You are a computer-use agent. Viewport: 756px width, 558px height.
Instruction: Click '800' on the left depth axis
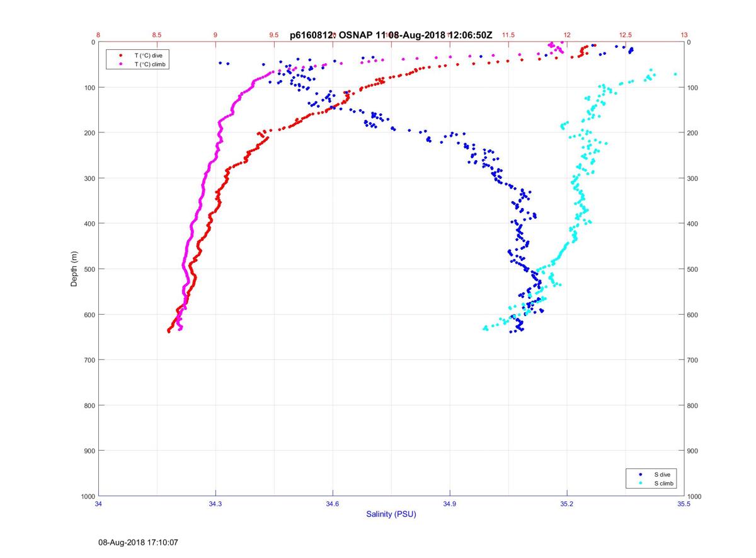pyautogui.click(x=89, y=405)
